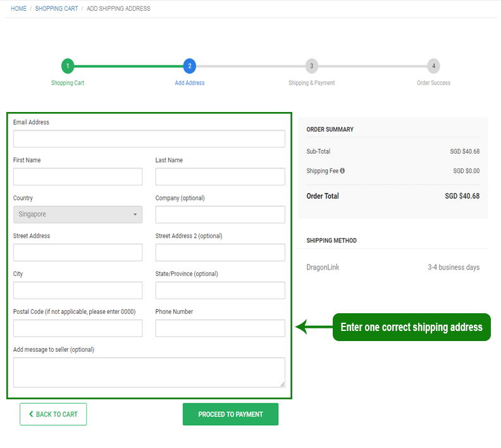Select the Last Name input box
This screenshot has height=448, width=501.
pyautogui.click(x=220, y=177)
